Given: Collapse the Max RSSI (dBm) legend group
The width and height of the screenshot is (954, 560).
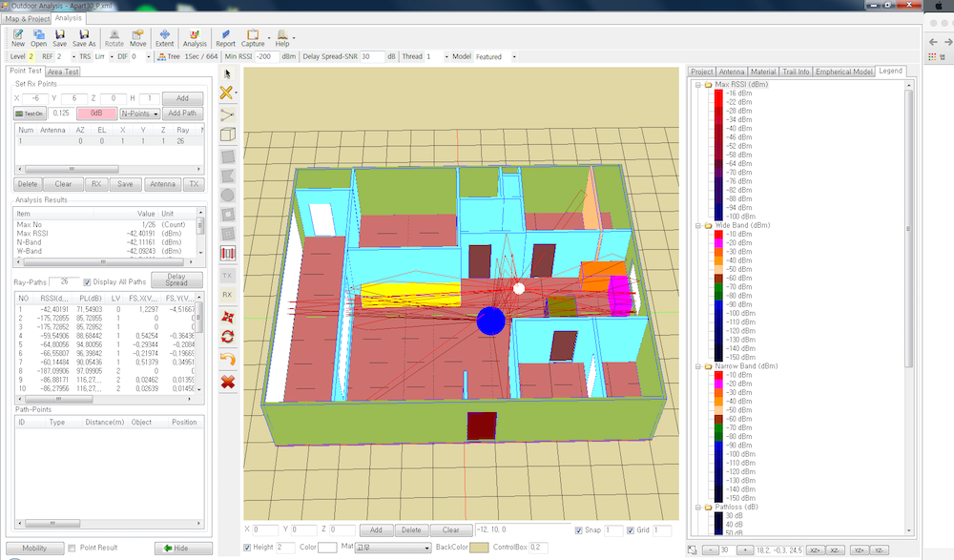Looking at the screenshot, I should coord(698,85).
